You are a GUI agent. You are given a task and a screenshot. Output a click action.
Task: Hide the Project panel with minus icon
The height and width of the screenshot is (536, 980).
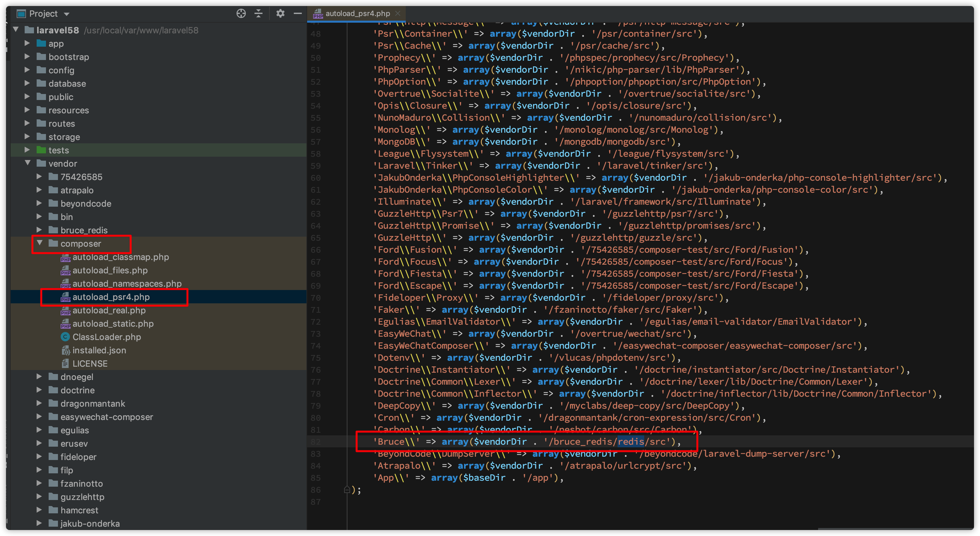click(x=298, y=14)
